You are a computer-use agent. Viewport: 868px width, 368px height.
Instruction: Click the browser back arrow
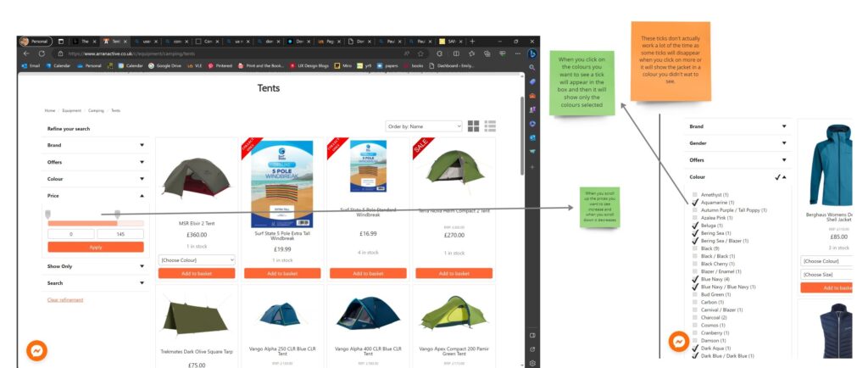26,53
